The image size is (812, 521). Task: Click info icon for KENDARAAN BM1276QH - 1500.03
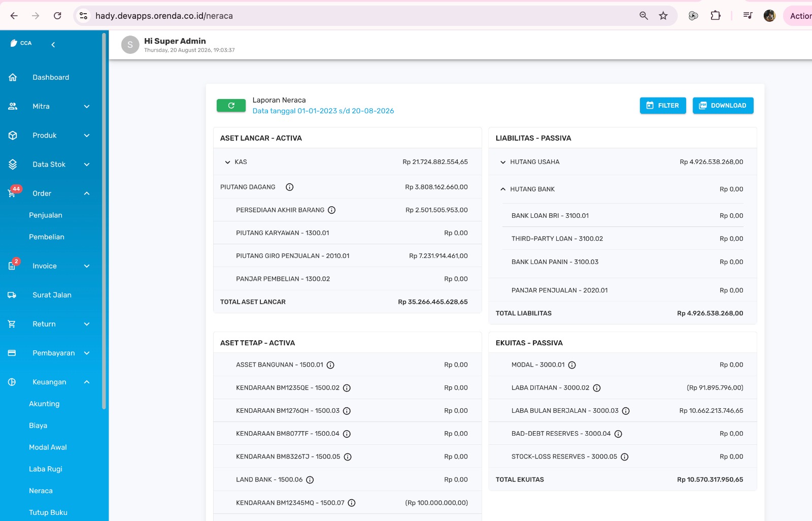click(x=347, y=411)
